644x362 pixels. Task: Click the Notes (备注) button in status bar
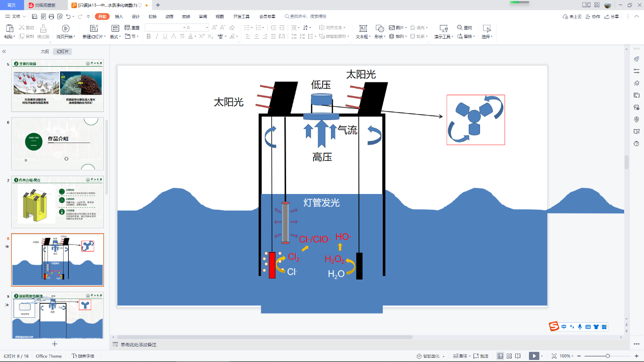pos(460,356)
